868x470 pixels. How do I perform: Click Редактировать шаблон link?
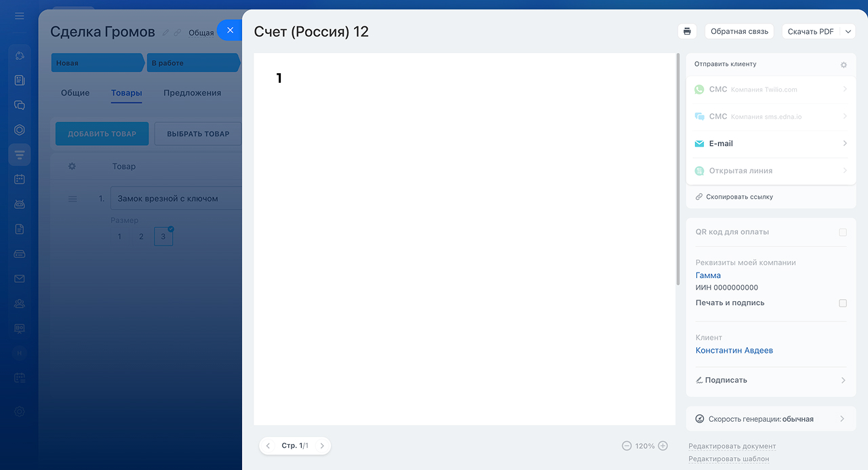[728, 458]
